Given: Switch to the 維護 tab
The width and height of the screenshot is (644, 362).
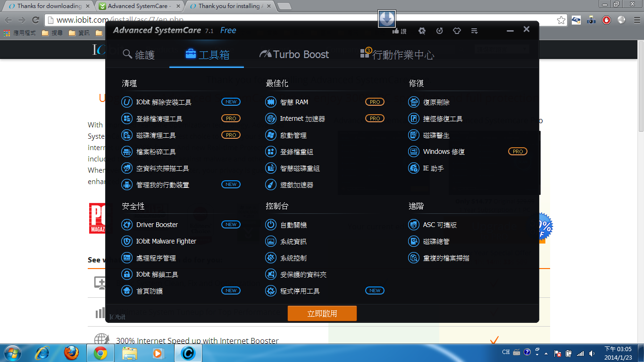Looking at the screenshot, I should (139, 54).
